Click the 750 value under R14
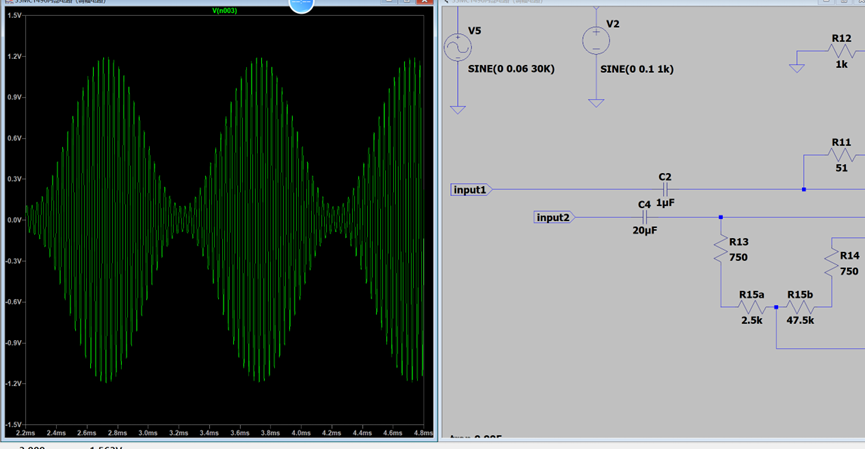Viewport: 865px width, 449px height. 849,271
